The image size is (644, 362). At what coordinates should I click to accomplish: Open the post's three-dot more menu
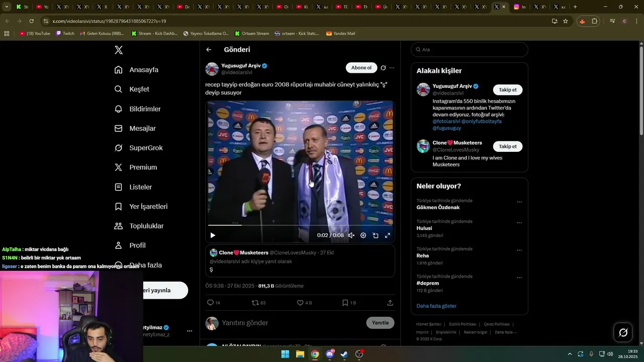point(392,68)
